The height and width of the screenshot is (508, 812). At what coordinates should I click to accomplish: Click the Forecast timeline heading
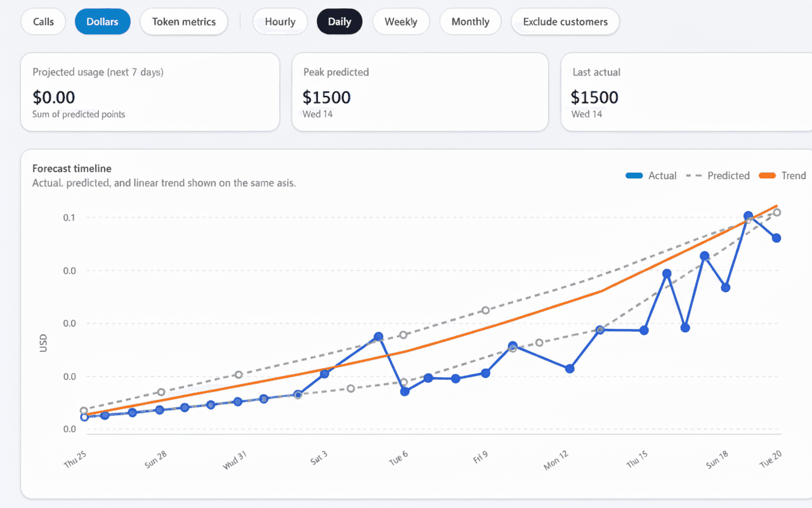pos(72,168)
